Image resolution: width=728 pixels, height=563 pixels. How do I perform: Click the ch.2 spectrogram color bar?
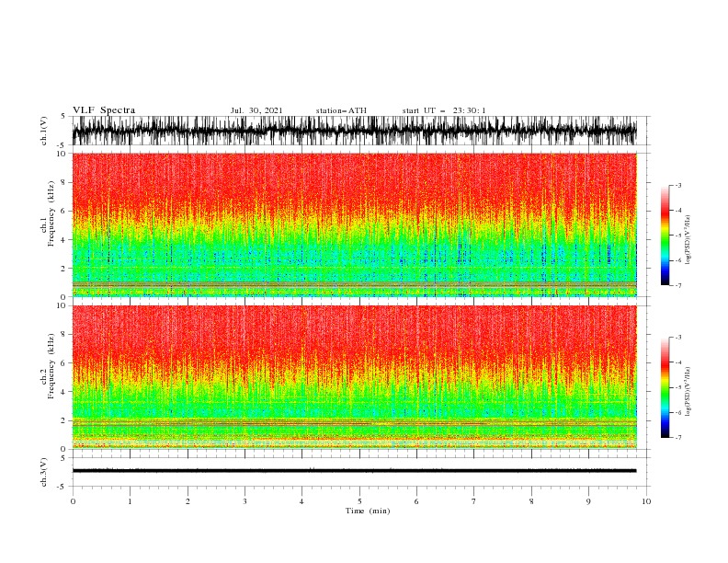point(665,387)
